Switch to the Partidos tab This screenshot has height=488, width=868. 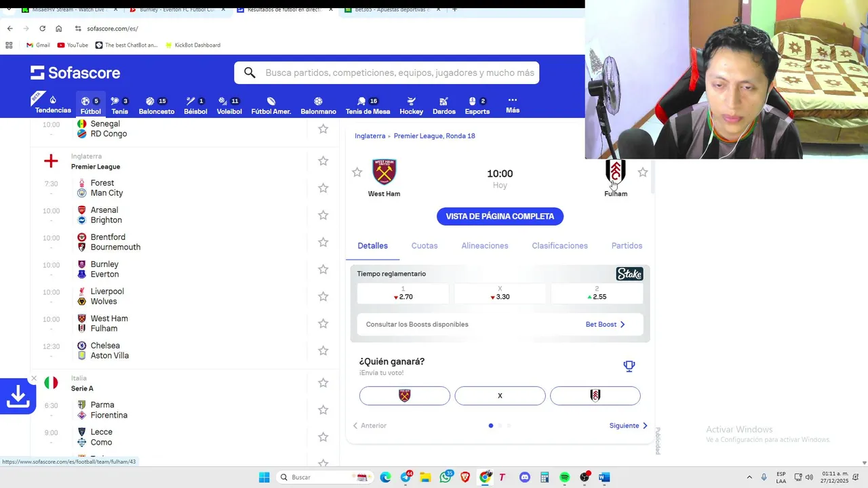(627, 245)
